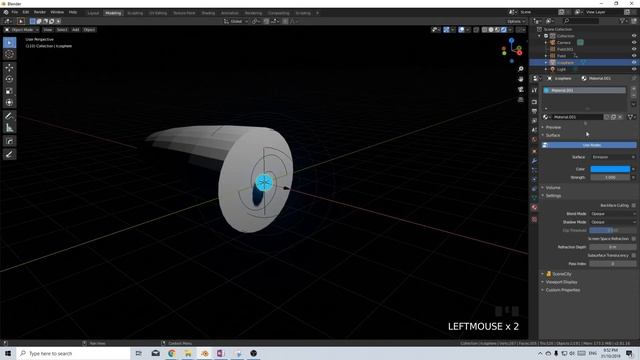
Task: Click the Strength value field
Action: 610,178
